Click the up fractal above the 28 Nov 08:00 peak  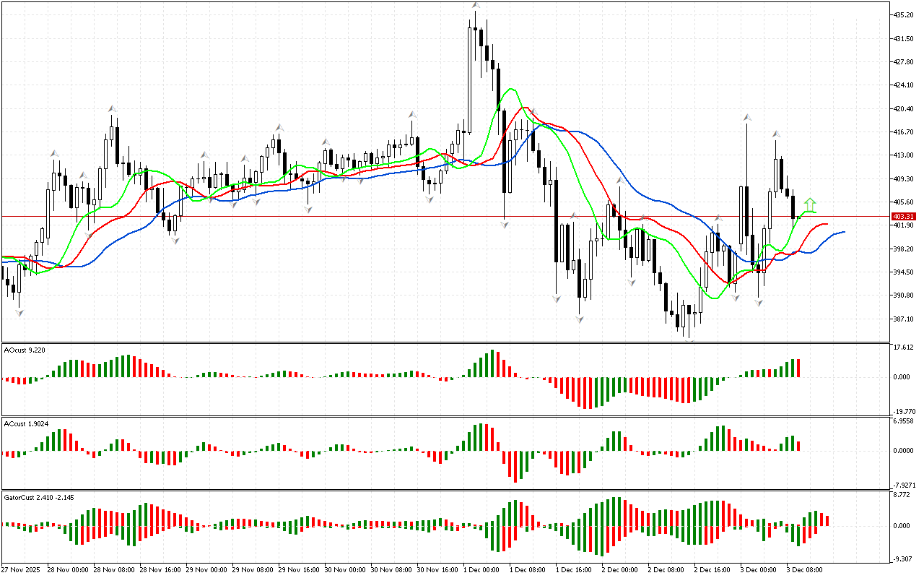(113, 108)
